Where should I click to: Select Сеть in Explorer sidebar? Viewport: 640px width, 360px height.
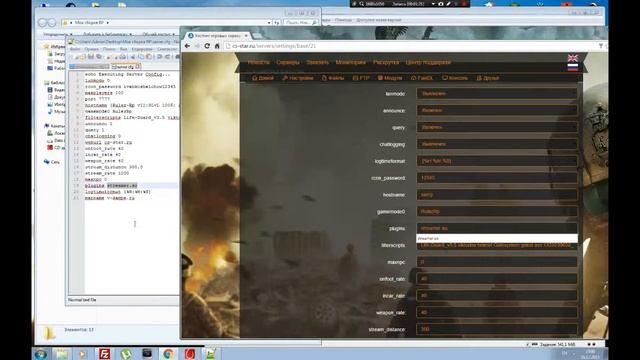pos(55,162)
